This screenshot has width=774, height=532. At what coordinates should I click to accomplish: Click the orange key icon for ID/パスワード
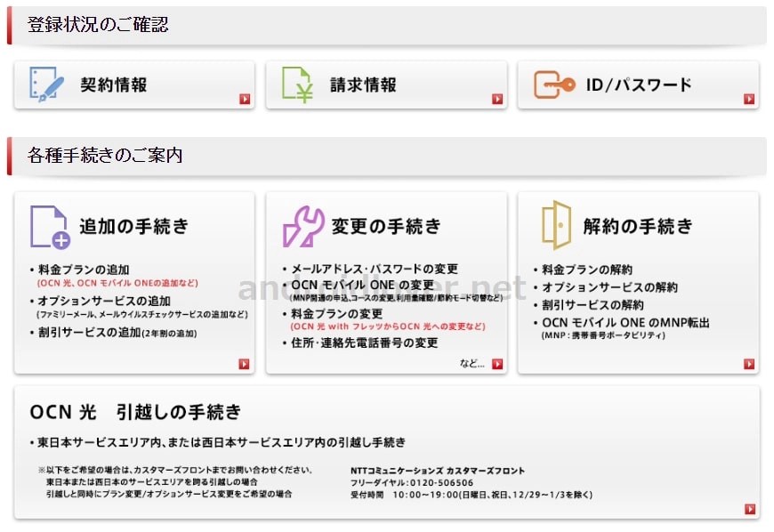coord(554,85)
